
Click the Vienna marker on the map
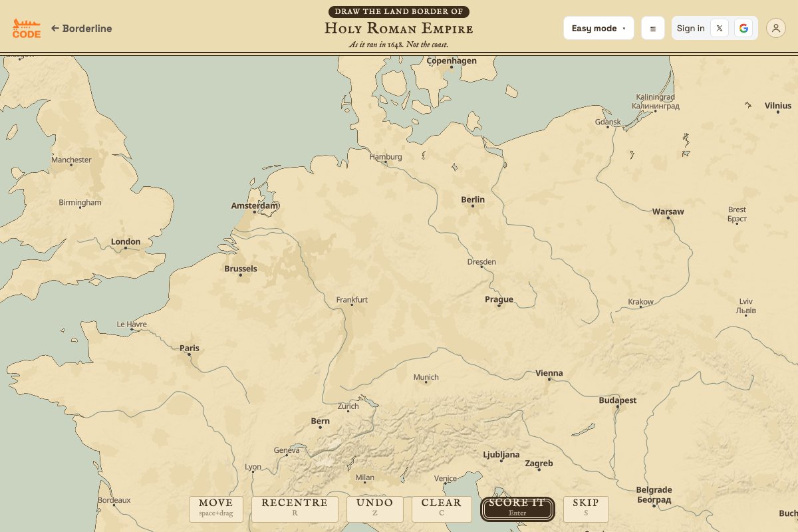[549, 380]
